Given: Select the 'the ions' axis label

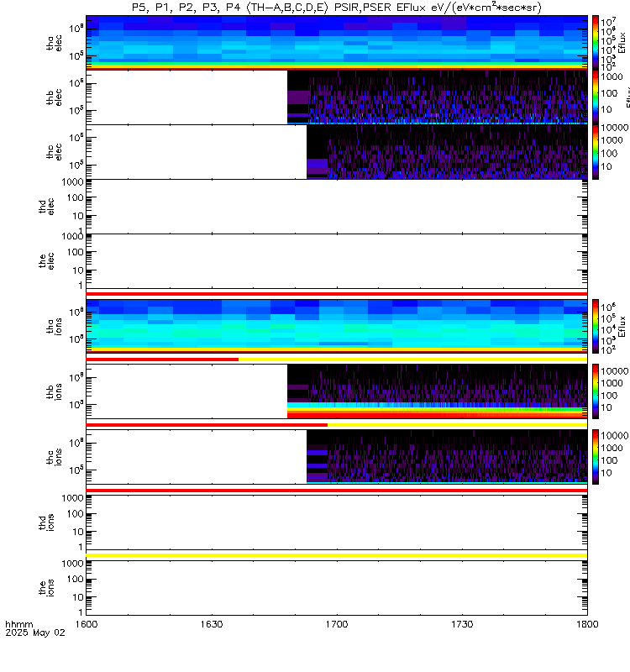Looking at the screenshot, I should (46, 588).
